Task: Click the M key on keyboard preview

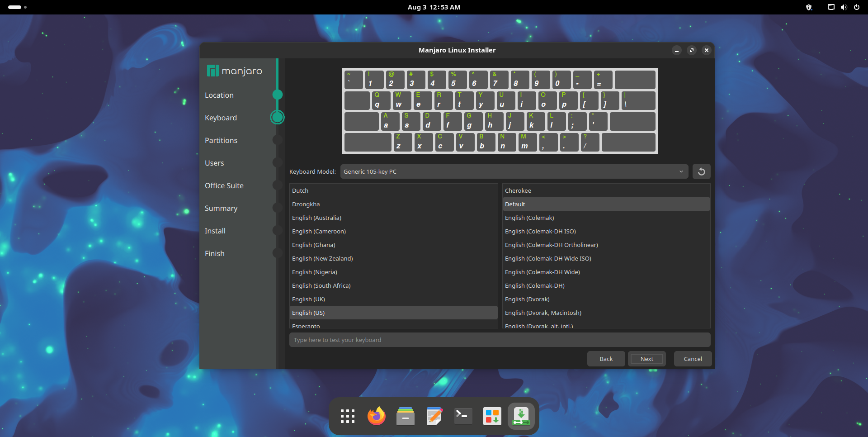Action: point(527,142)
